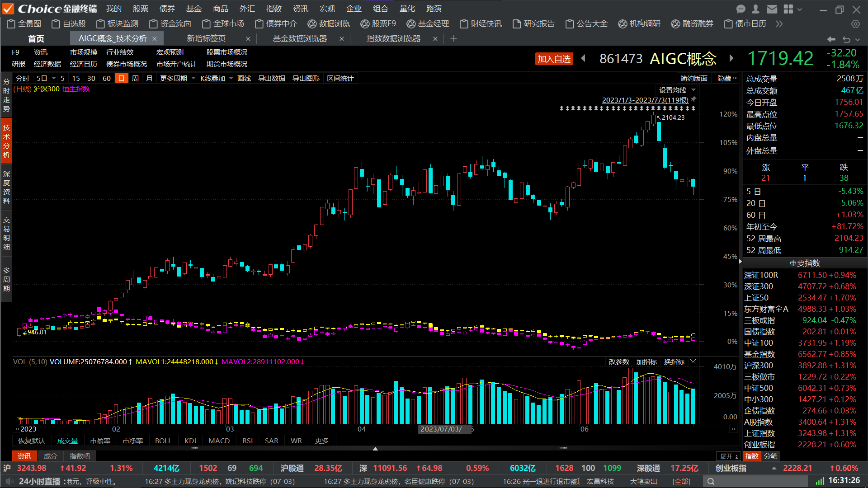868x488 pixels.
Task: Open the mail envelope icon
Action: point(772,9)
